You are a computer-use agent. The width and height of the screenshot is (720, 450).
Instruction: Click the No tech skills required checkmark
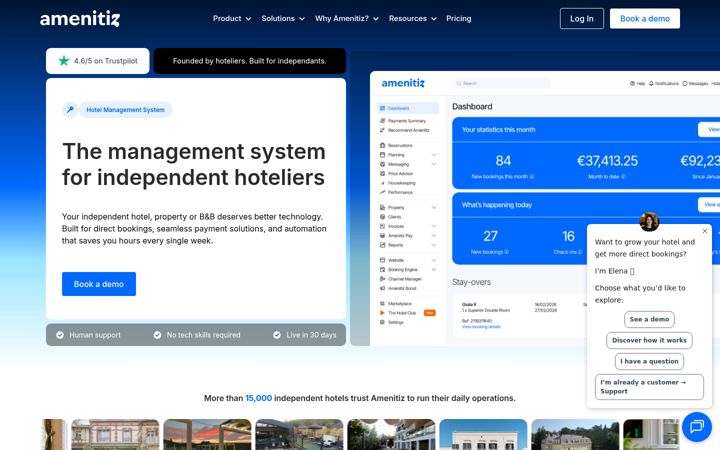158,335
